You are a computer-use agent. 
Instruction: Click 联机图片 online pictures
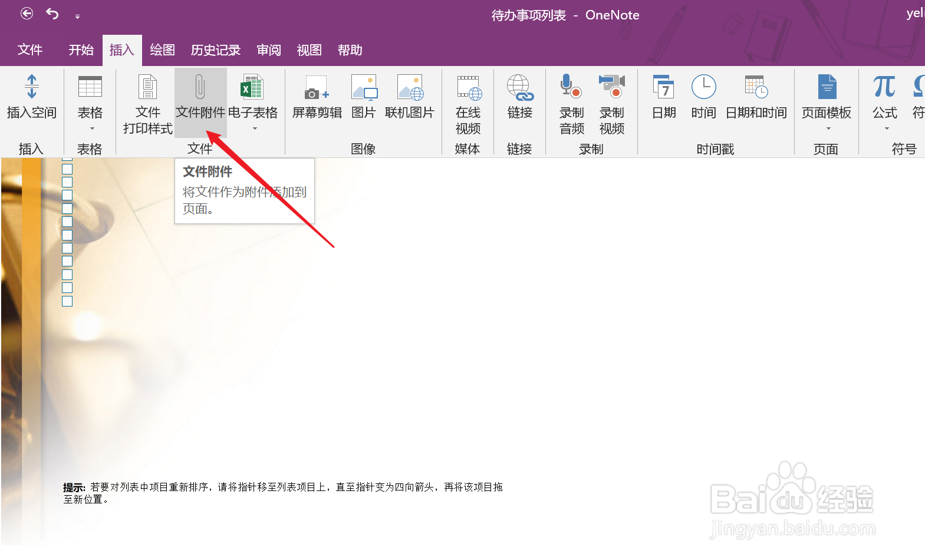[410, 97]
